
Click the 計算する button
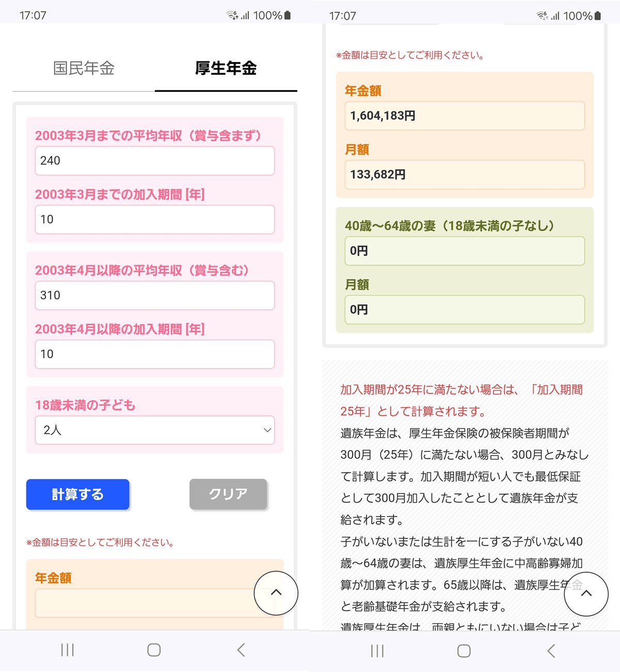coord(78,494)
